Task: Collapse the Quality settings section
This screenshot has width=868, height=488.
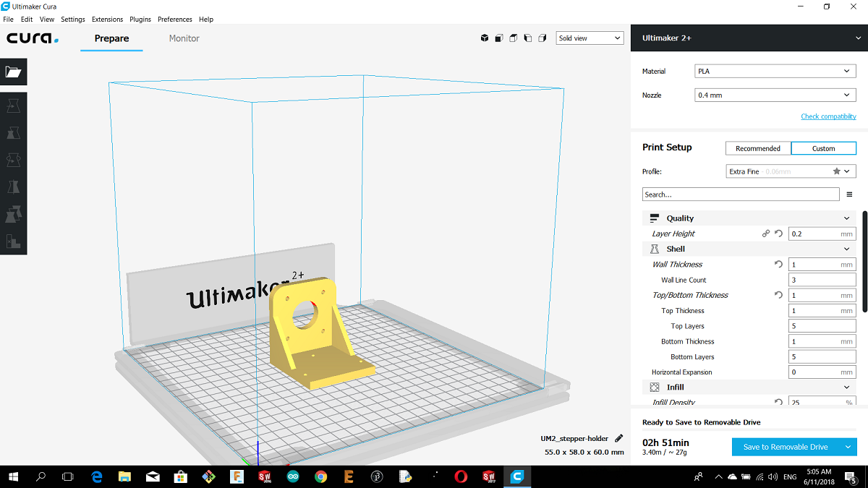Action: 847,218
